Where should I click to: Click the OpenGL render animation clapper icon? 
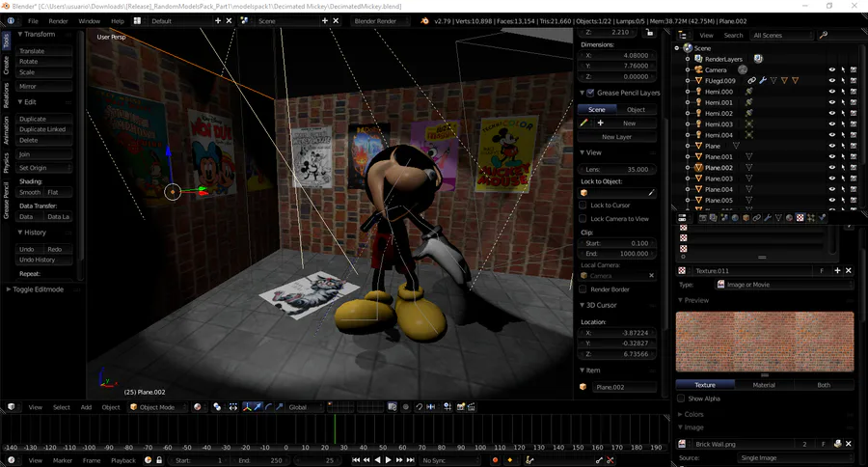coord(471,406)
